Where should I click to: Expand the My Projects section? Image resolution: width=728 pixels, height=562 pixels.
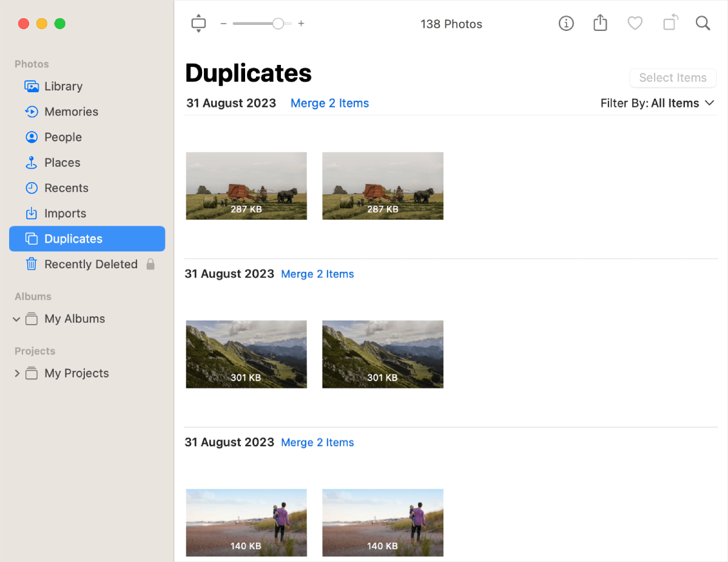click(x=17, y=373)
